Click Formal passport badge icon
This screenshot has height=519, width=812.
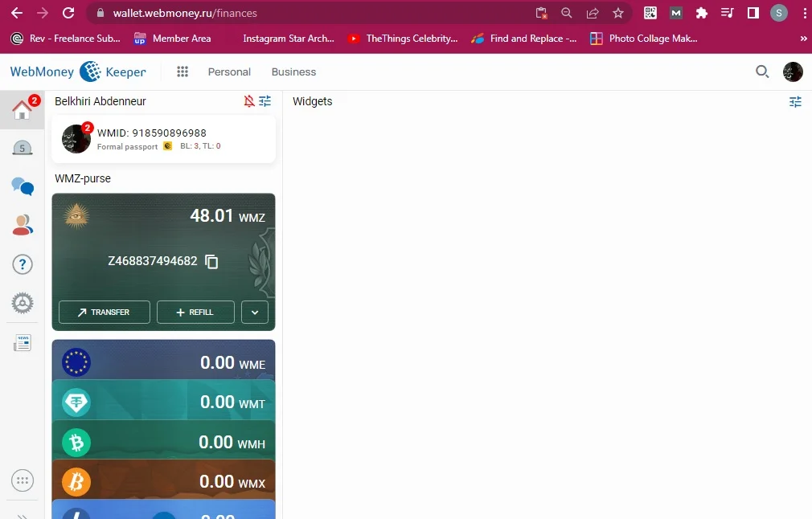[168, 146]
